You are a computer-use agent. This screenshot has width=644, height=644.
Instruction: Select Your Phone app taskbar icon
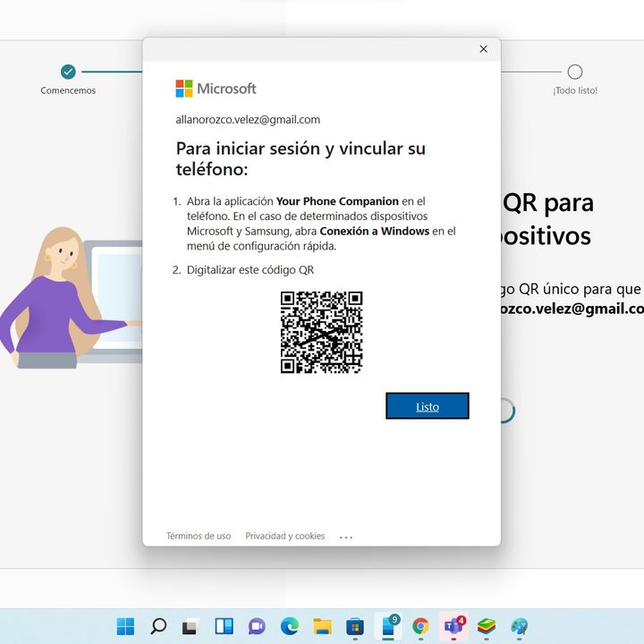point(388,625)
